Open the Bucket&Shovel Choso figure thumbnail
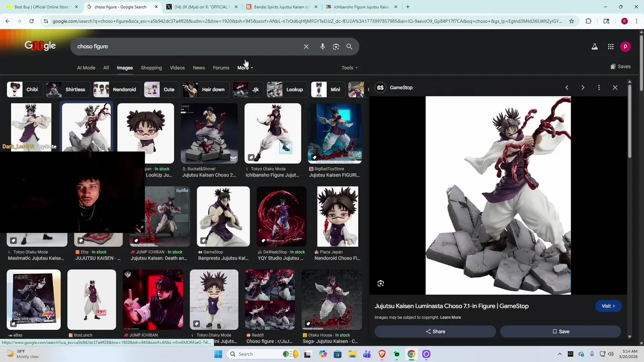 [209, 134]
